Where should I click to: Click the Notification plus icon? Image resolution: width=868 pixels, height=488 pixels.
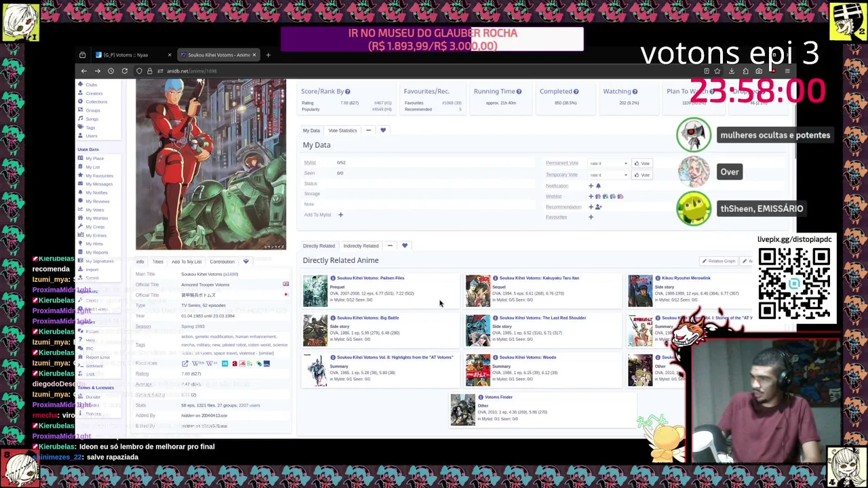click(x=591, y=186)
